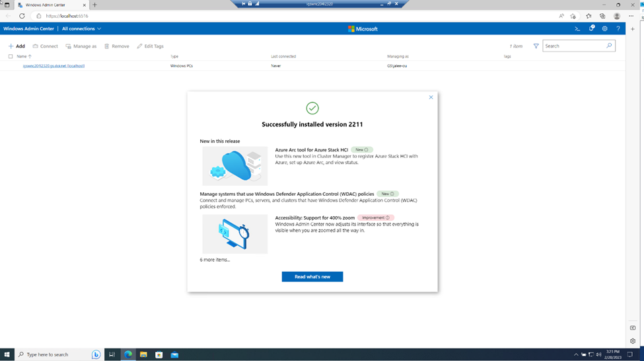Select all connections checkbox in header row
This screenshot has width=644, height=361.
coord(11,56)
